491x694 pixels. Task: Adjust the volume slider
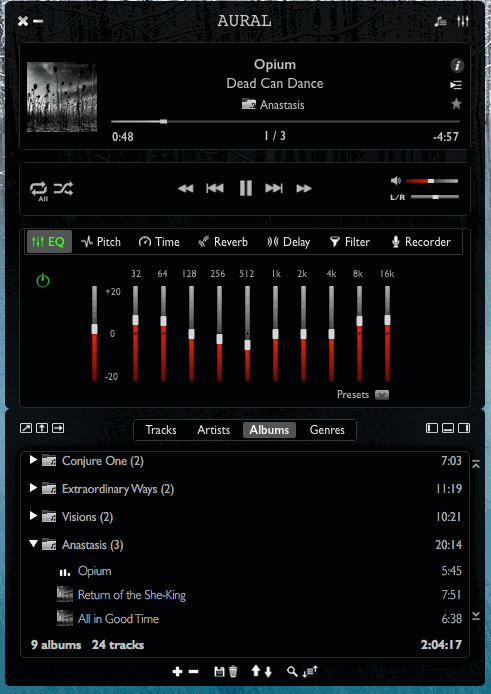pos(432,181)
